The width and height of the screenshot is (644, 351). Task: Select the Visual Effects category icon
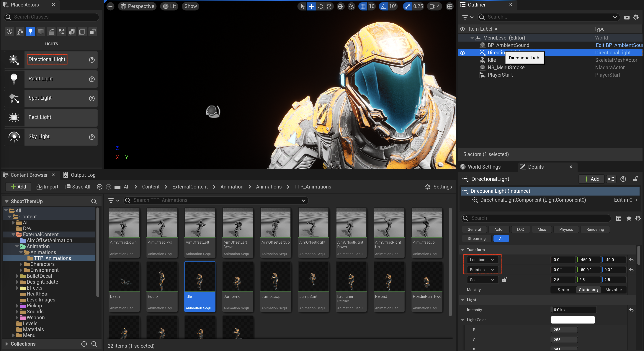(x=61, y=32)
